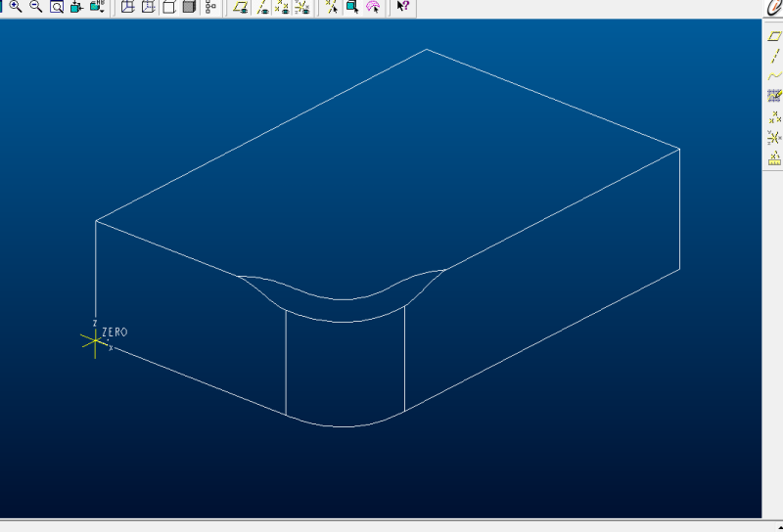Switch to hidden-line wireframe display
The image size is (783, 532).
(x=148, y=7)
